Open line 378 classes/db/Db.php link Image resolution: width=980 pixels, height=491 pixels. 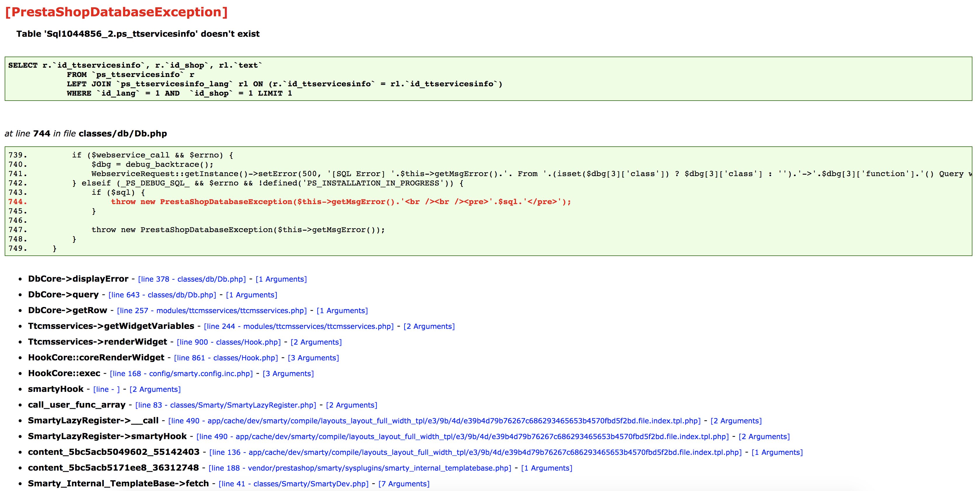[x=192, y=279]
